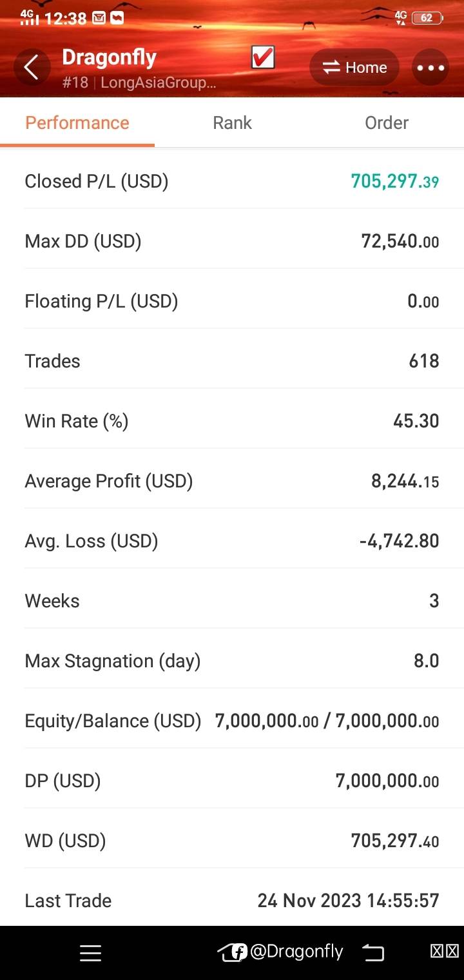464x980 pixels.
Task: Tap the message notification icon in status bar
Action: click(117, 18)
